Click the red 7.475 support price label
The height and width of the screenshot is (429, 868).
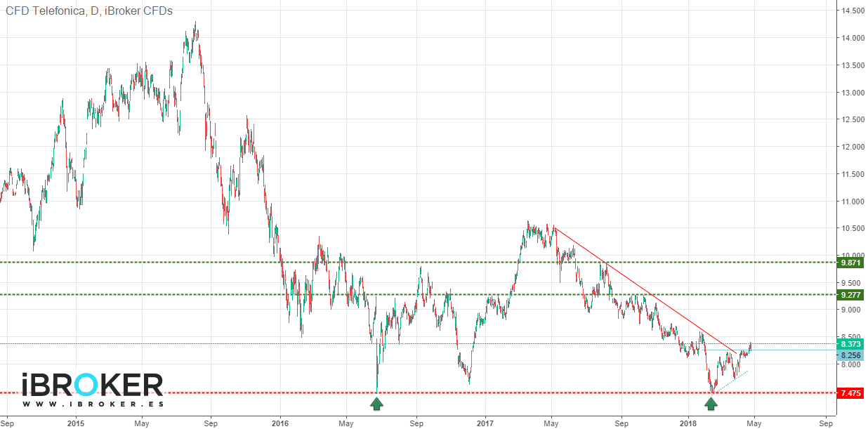click(850, 392)
